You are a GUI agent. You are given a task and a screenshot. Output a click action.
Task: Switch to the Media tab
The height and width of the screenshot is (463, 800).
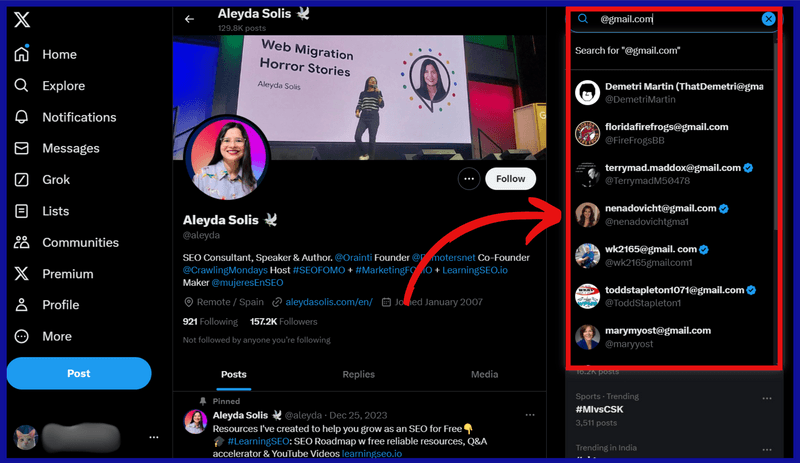[x=484, y=374]
